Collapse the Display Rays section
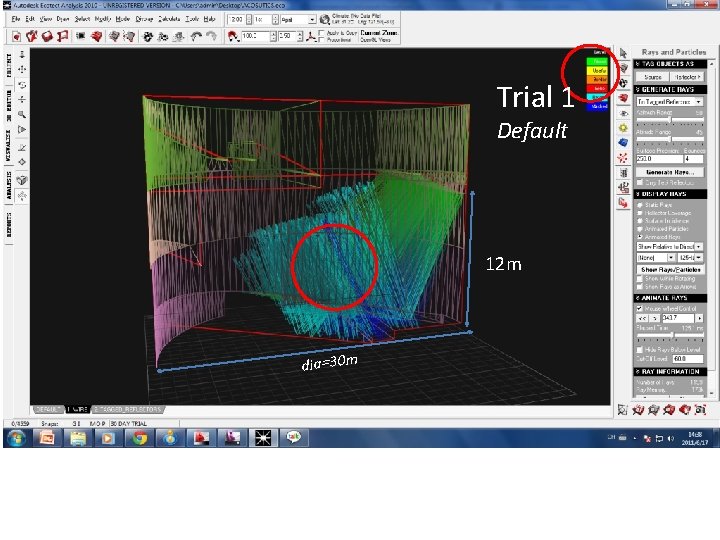The height and width of the screenshot is (540, 720). coord(670,194)
